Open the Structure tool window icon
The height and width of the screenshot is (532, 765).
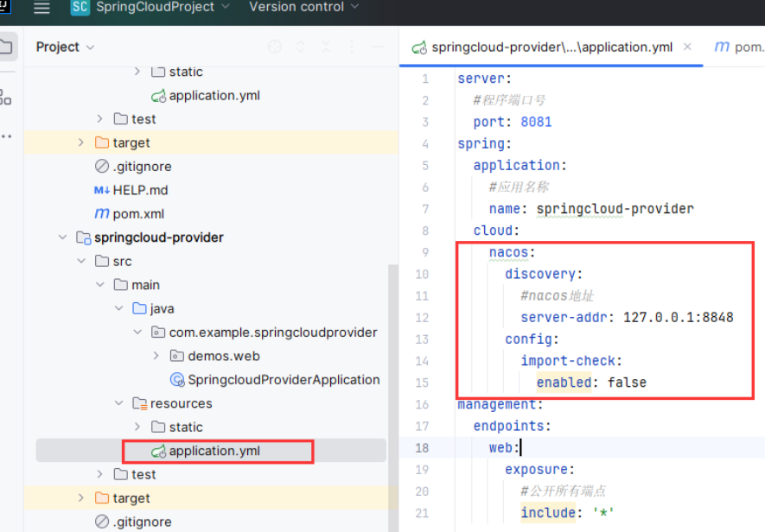6,96
